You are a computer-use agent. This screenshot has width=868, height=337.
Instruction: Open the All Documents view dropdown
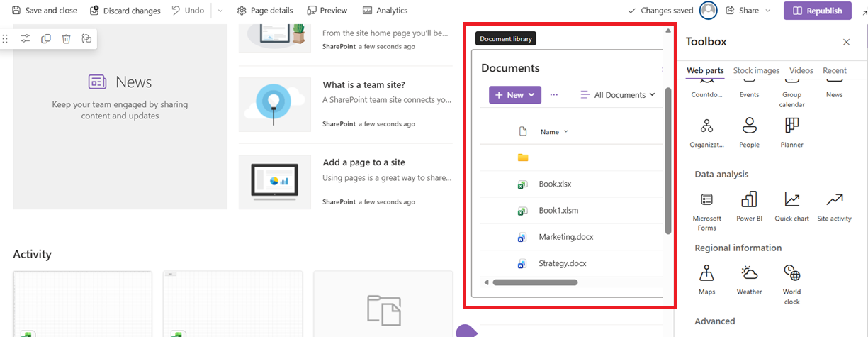tap(618, 95)
